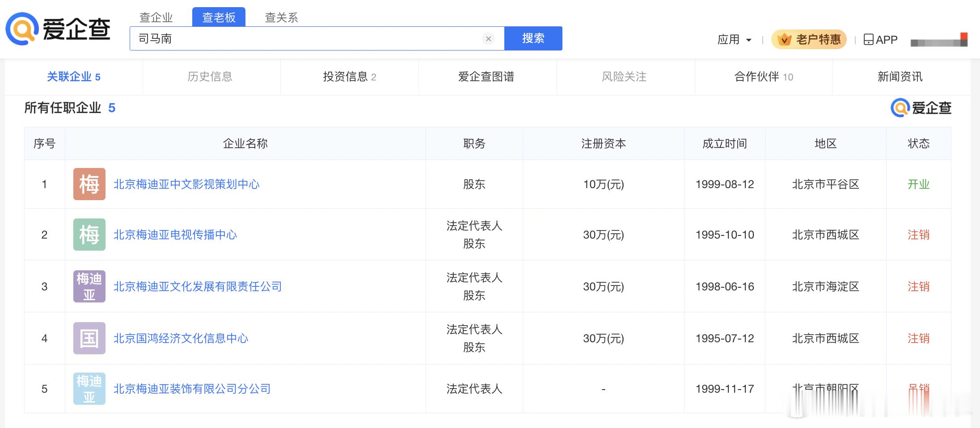
Task: Click 北京市海淀区 region cell
Action: pos(826,286)
